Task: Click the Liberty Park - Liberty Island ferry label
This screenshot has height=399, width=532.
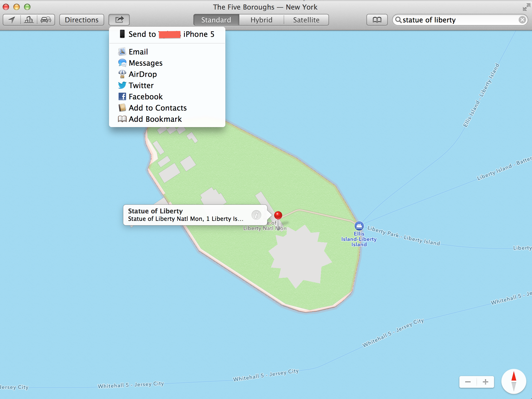Action: [404, 235]
